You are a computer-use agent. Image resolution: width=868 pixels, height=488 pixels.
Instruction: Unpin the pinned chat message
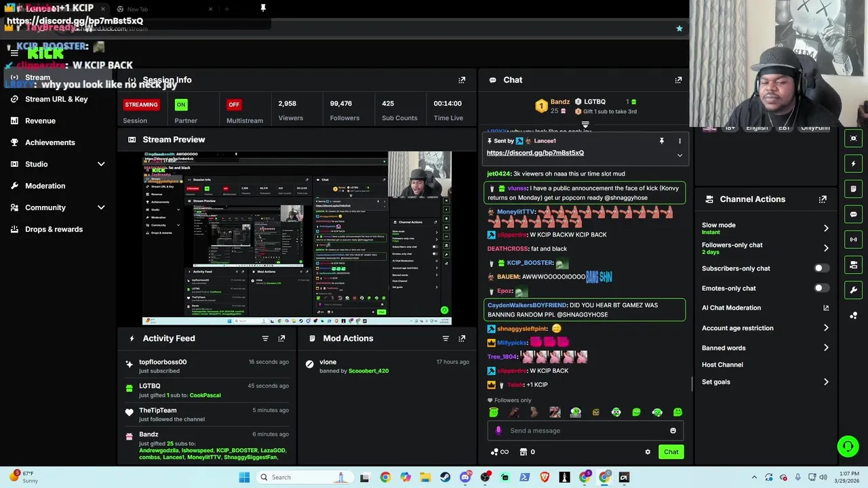[661, 141]
